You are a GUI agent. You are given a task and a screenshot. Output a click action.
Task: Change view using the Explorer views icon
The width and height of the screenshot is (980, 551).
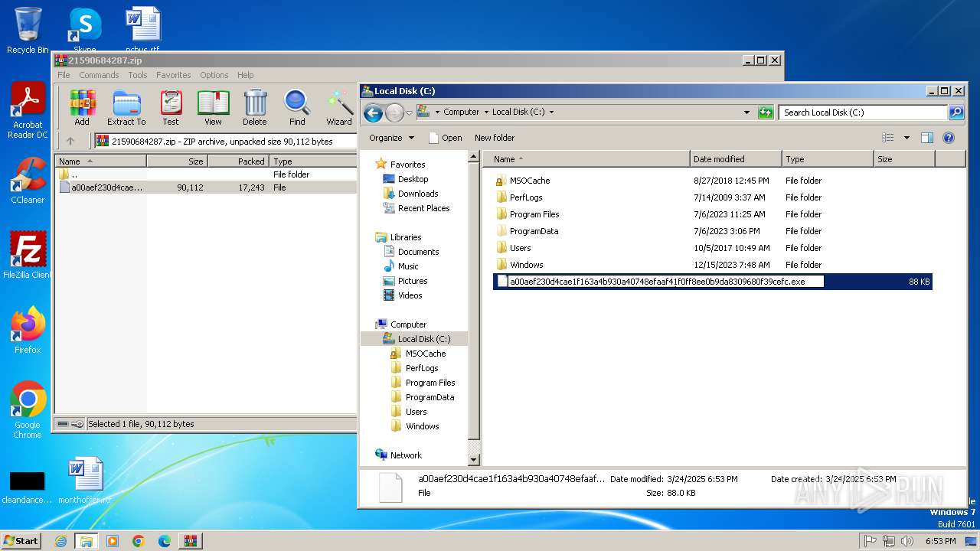(x=888, y=138)
